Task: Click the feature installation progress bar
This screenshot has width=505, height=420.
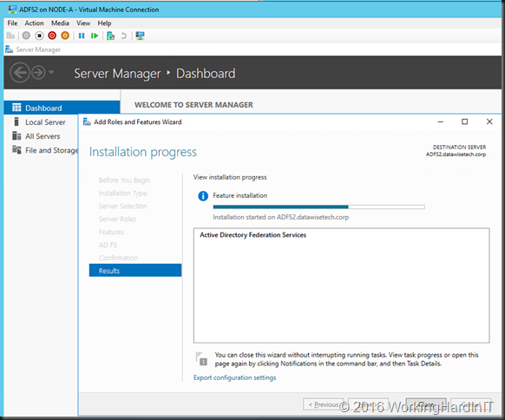Action: [x=318, y=207]
